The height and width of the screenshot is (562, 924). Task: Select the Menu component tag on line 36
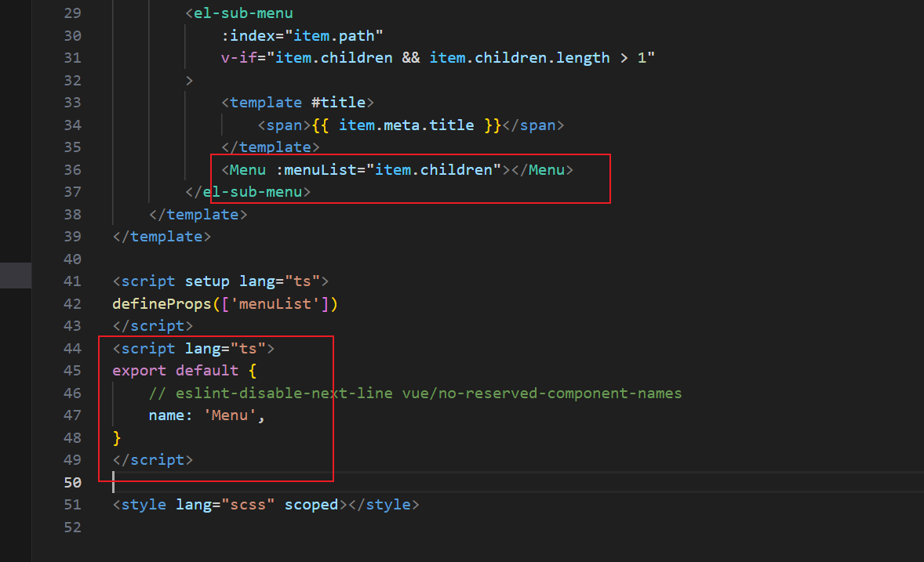pos(245,169)
